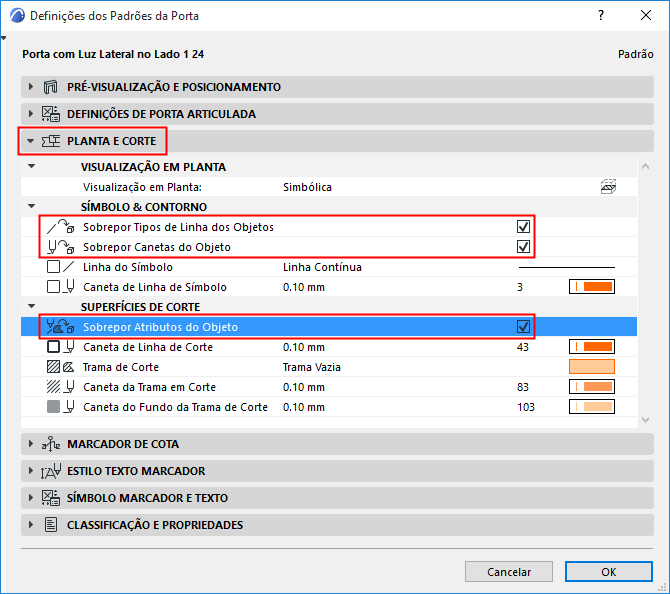Uncheck Sobrepor Canetas do Objeto checkbox

point(523,247)
